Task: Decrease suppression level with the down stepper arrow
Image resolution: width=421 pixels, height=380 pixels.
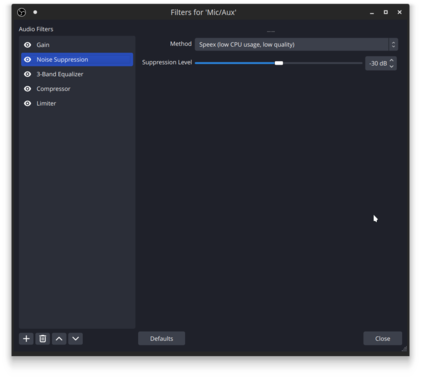Action: 392,66
